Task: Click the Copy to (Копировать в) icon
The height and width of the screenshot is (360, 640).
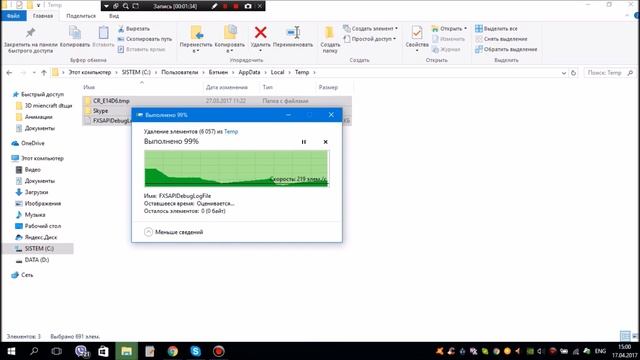Action: tap(230, 33)
